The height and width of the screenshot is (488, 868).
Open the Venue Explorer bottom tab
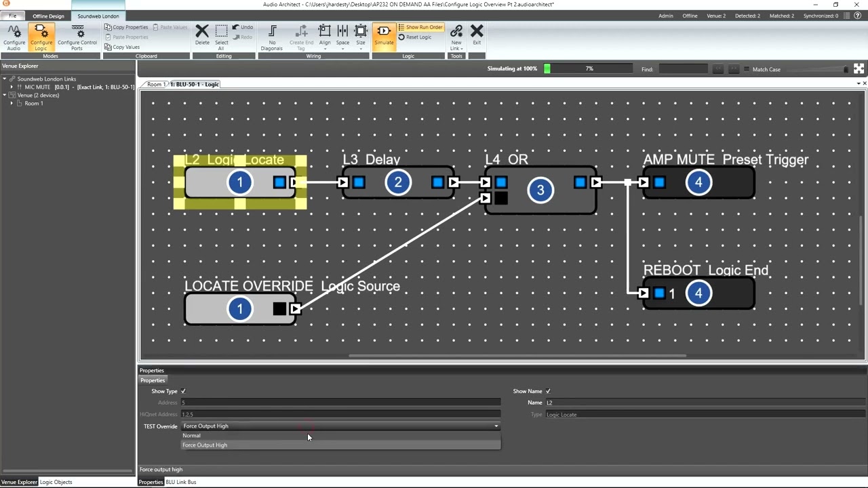(19, 482)
